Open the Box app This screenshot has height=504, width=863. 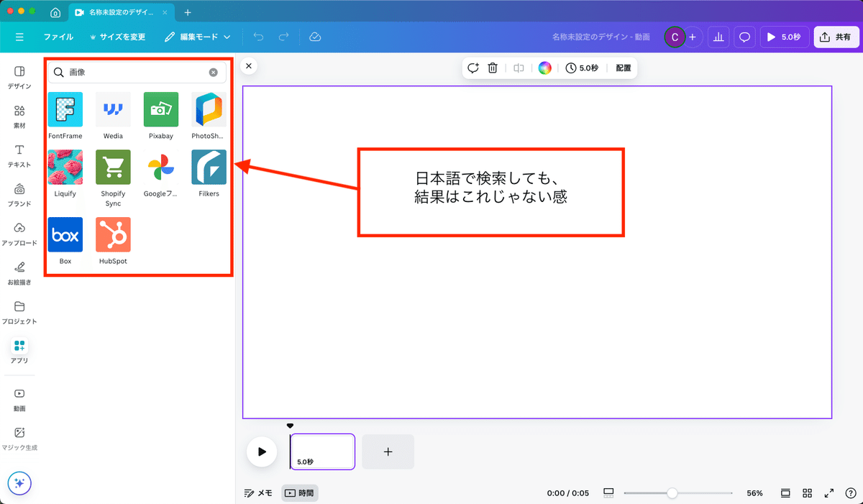[x=65, y=234]
